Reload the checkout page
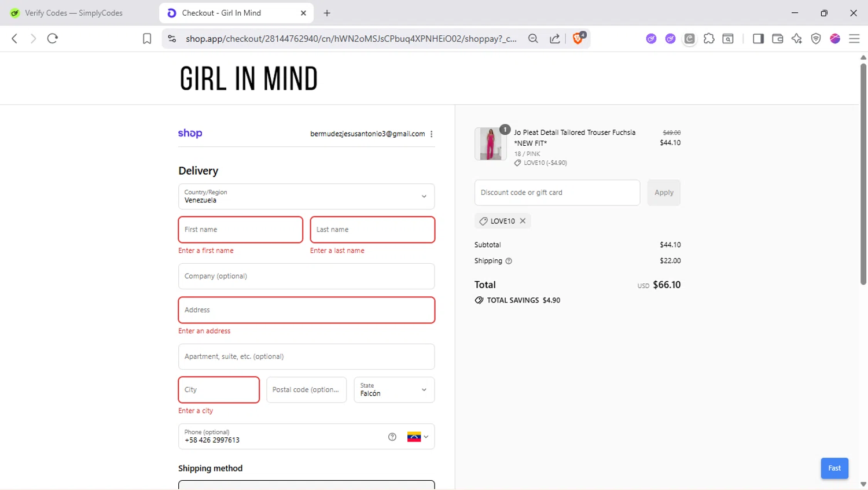This screenshot has height=490, width=868. 53,39
